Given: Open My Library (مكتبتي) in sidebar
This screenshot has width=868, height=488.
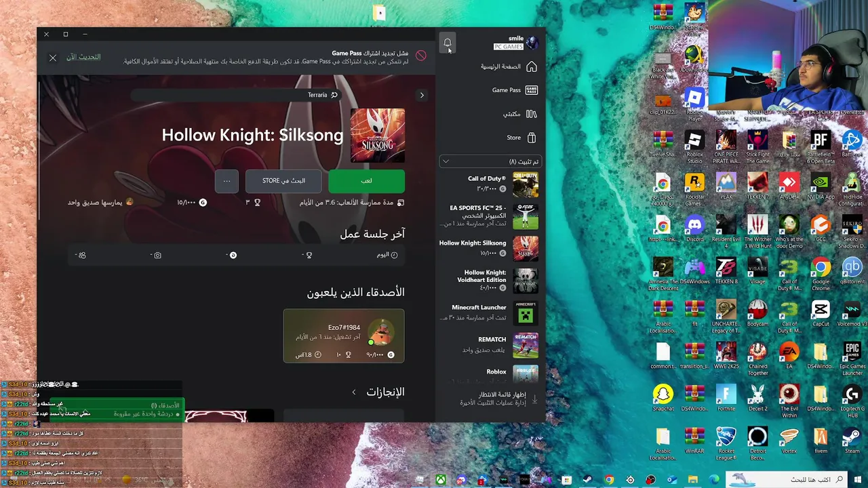Looking at the screenshot, I should 519,114.
